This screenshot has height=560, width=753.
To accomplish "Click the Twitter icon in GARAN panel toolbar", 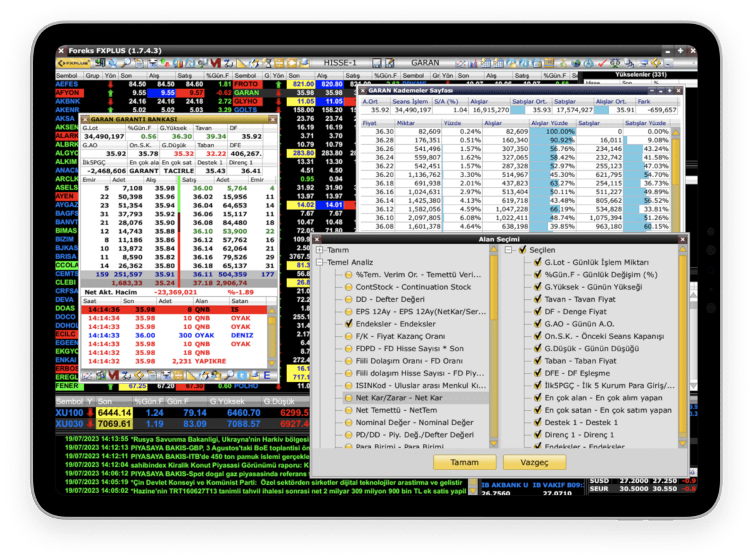I will click(241, 375).
